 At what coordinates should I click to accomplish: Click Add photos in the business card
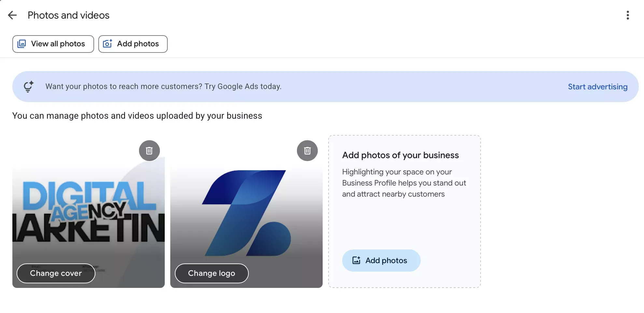(381, 261)
